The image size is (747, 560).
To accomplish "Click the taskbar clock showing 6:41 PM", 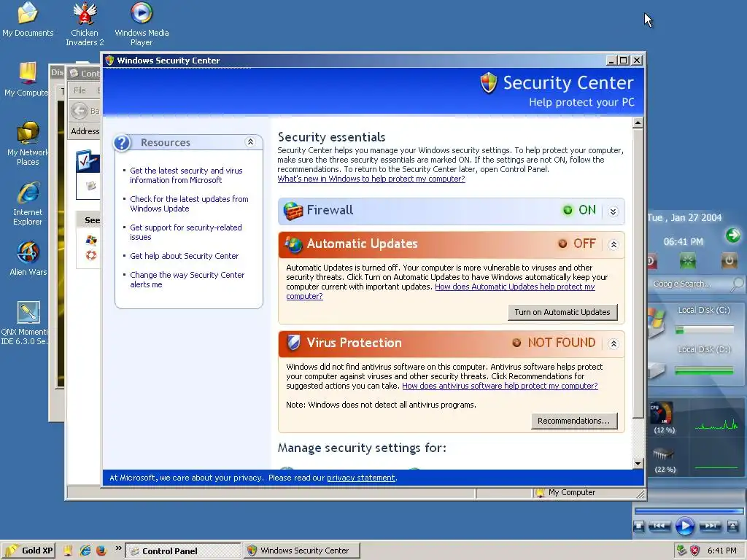I will 721,551.
